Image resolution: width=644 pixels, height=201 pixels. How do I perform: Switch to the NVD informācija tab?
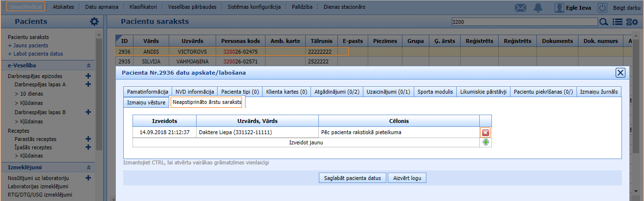point(195,92)
